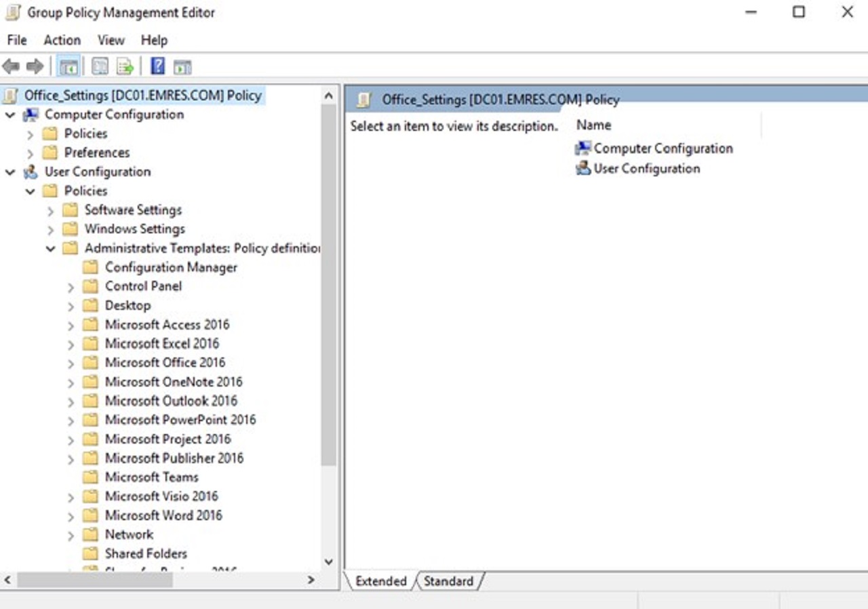Viewport: 868px width, 609px height.
Task: Click the tree pane horizontal scrollbar thumb
Action: point(95,581)
